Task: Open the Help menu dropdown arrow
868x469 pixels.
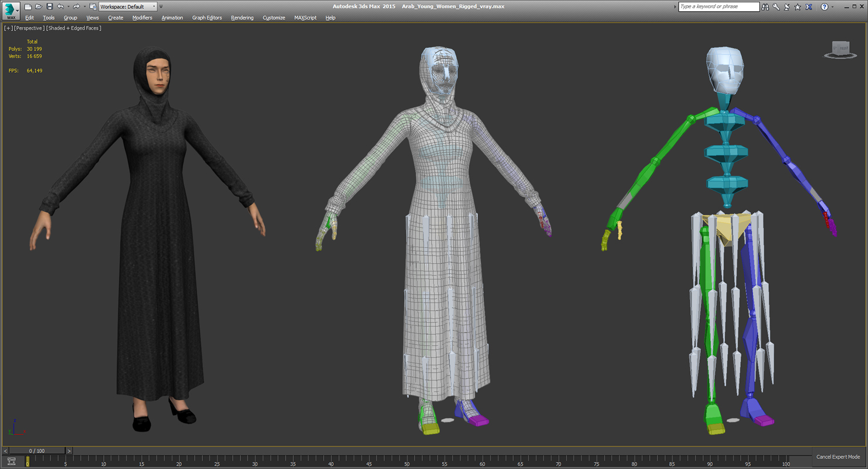Action: pyautogui.click(x=832, y=6)
